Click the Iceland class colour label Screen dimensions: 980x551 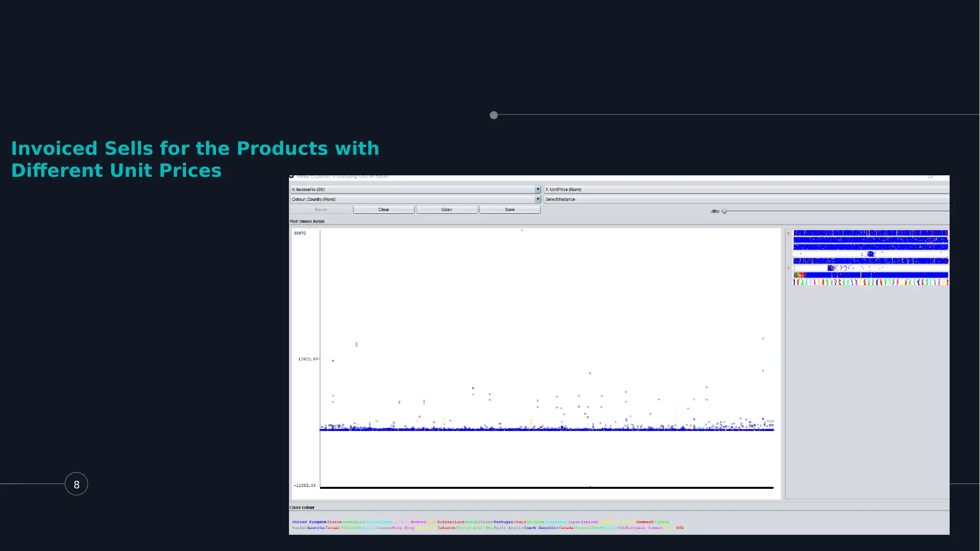tap(589, 522)
